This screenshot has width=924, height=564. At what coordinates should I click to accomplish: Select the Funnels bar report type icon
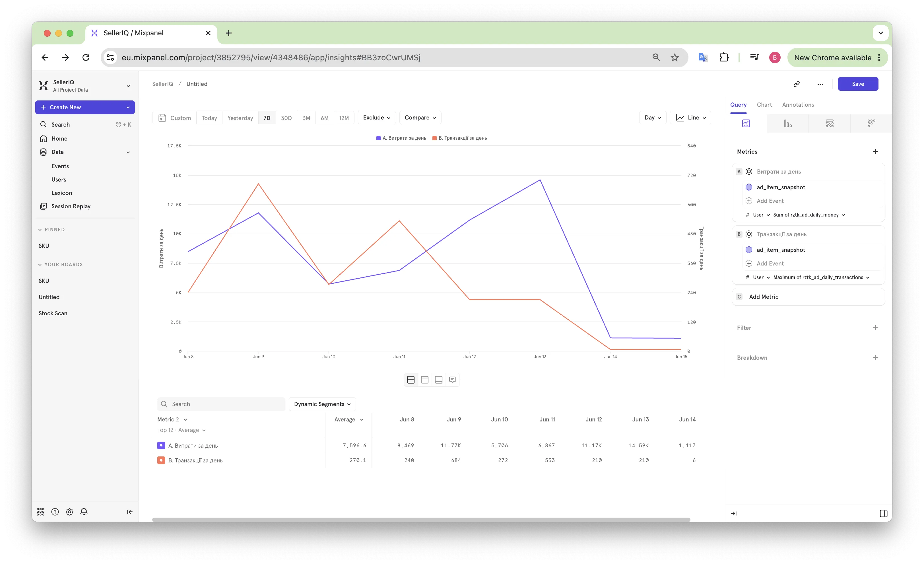[787, 123]
